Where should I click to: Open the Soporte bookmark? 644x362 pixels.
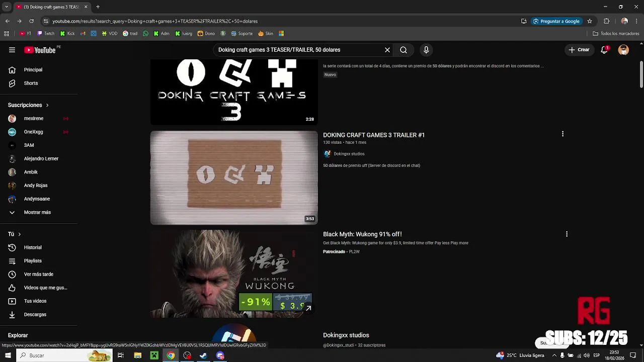point(242,34)
